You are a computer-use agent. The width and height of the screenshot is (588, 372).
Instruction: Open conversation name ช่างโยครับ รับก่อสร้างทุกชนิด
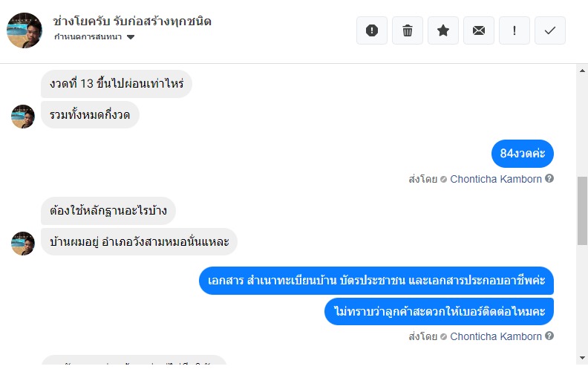click(133, 21)
